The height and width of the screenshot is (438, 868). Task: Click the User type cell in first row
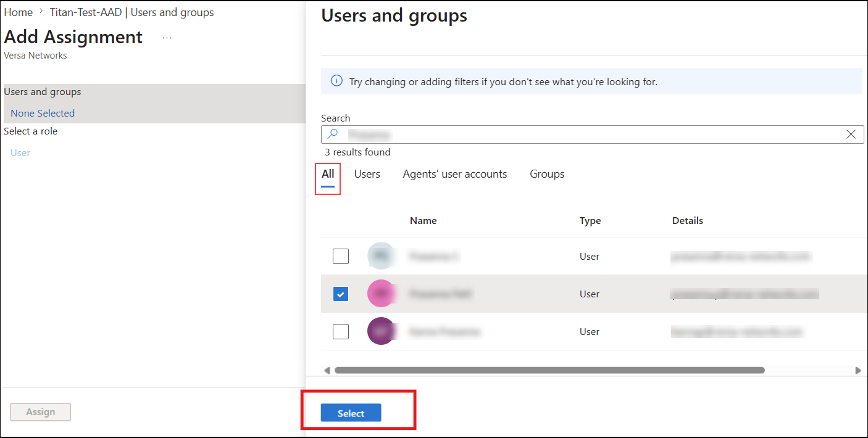[x=590, y=256]
